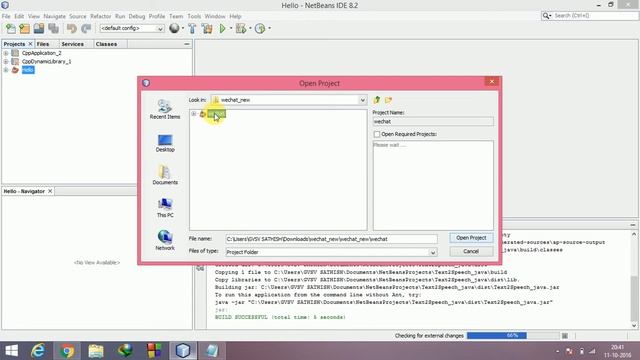This screenshot has height=360, width=640.
Task: Select the highlighted wechat folder
Action: tap(216, 114)
